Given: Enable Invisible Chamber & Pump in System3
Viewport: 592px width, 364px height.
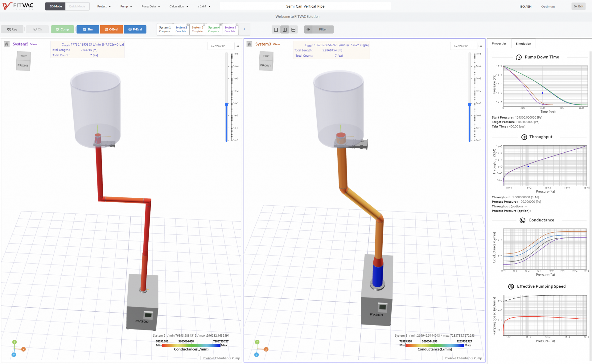Looking at the screenshot, I should [441, 358].
